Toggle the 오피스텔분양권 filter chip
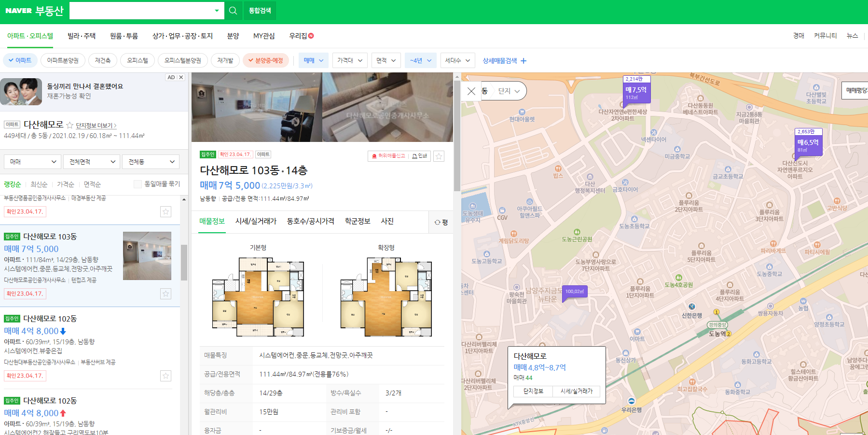 coord(182,60)
